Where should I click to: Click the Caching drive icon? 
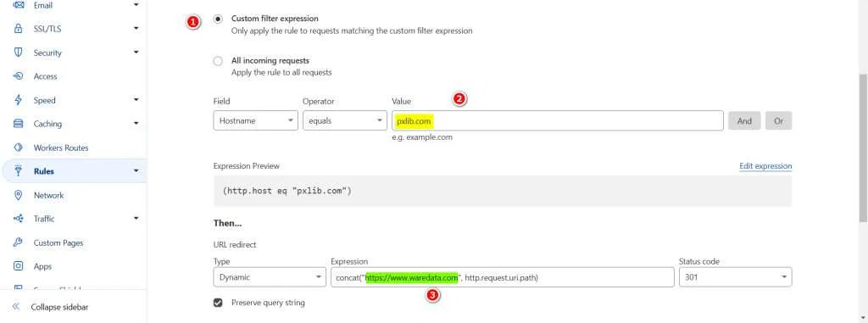click(19, 124)
